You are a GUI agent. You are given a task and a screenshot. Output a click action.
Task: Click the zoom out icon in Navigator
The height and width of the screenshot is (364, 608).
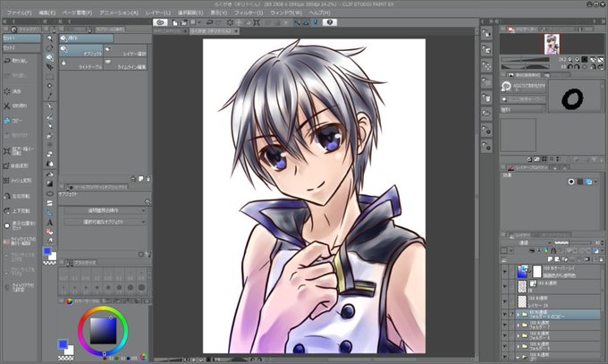pos(570,59)
